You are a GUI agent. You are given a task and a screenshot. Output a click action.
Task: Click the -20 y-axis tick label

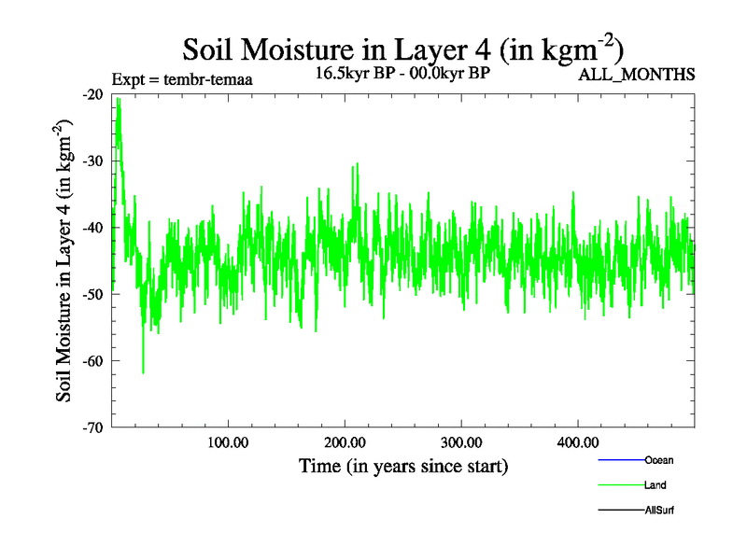(92, 94)
